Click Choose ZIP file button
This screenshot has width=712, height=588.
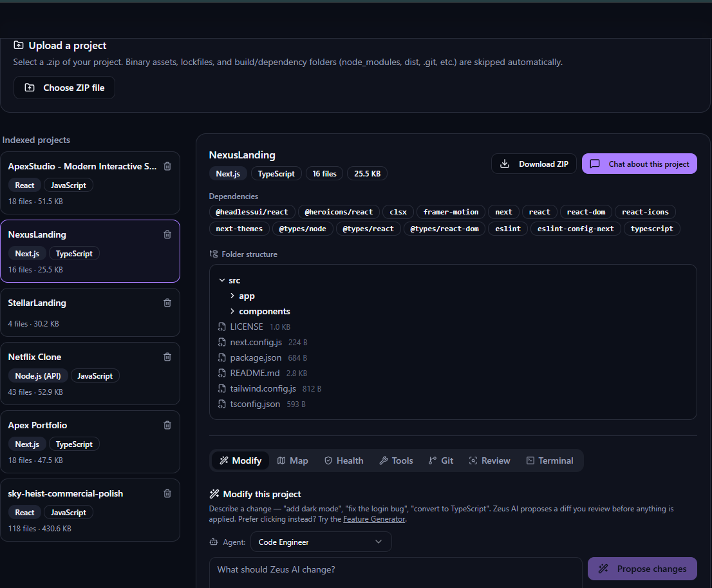coord(64,88)
